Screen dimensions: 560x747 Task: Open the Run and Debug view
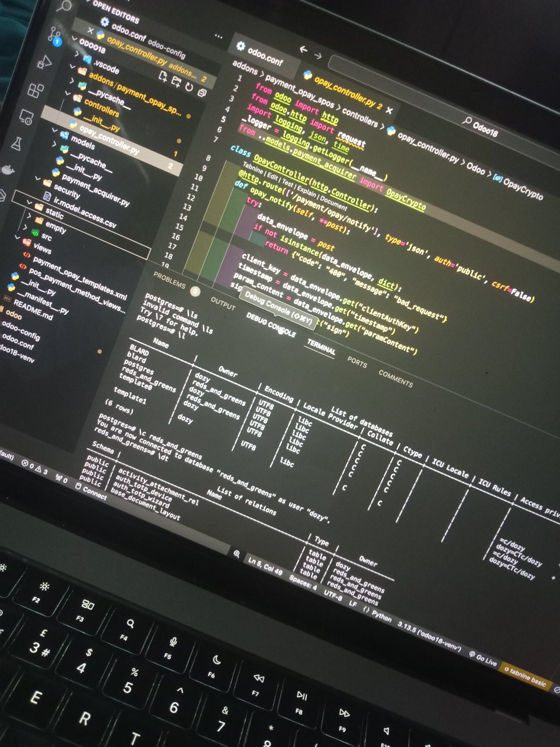pos(44,63)
